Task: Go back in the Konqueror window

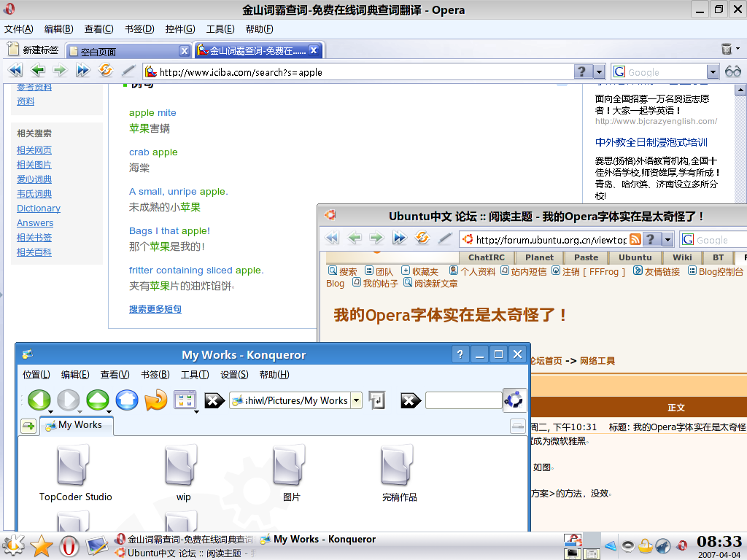Action: (x=39, y=400)
